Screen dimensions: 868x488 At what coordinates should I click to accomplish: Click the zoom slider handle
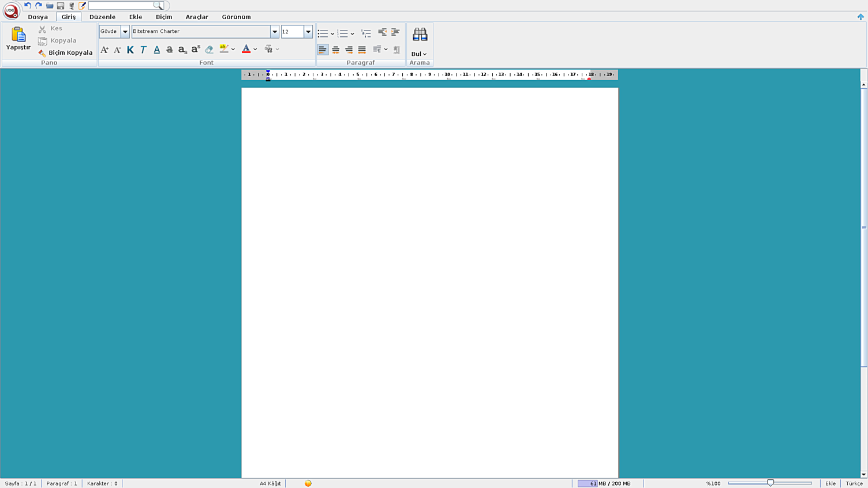tap(770, 483)
